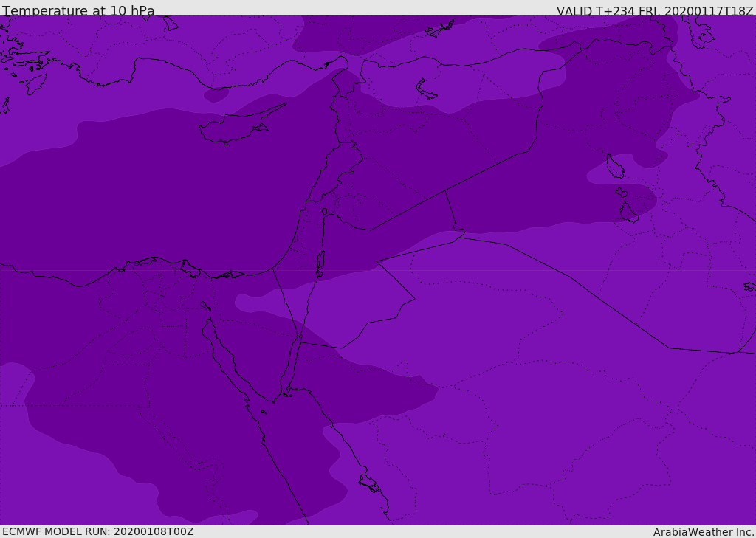
Task: Click the 'ECMWF MODEL RUN: 20200108T00Z' text
Action: point(98,531)
